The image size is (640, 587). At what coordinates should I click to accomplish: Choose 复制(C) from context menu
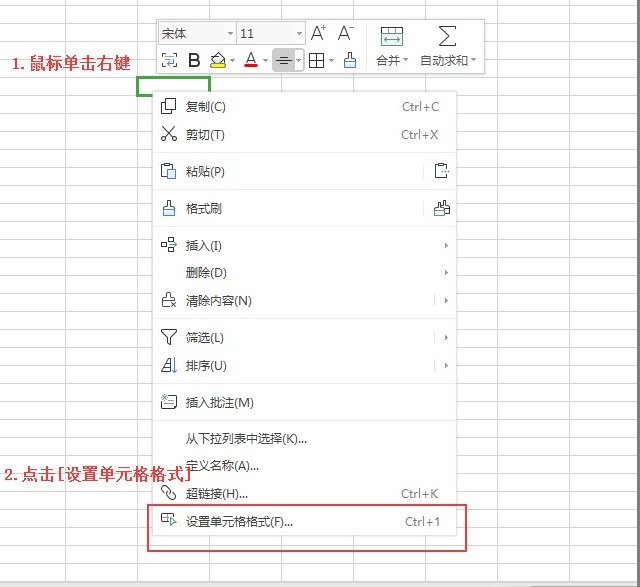tap(304, 107)
